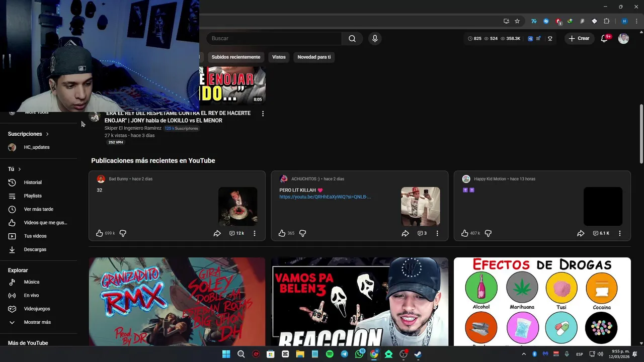Share the Bad Bunny post
644x362 pixels.
click(217, 233)
